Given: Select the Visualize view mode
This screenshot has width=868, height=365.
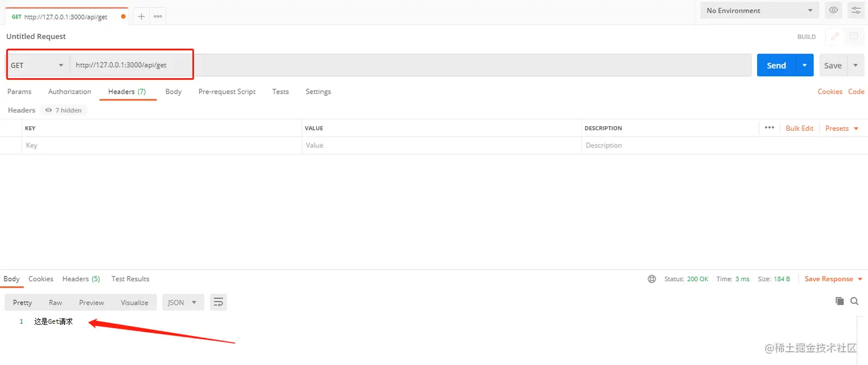Looking at the screenshot, I should pyautogui.click(x=134, y=302).
